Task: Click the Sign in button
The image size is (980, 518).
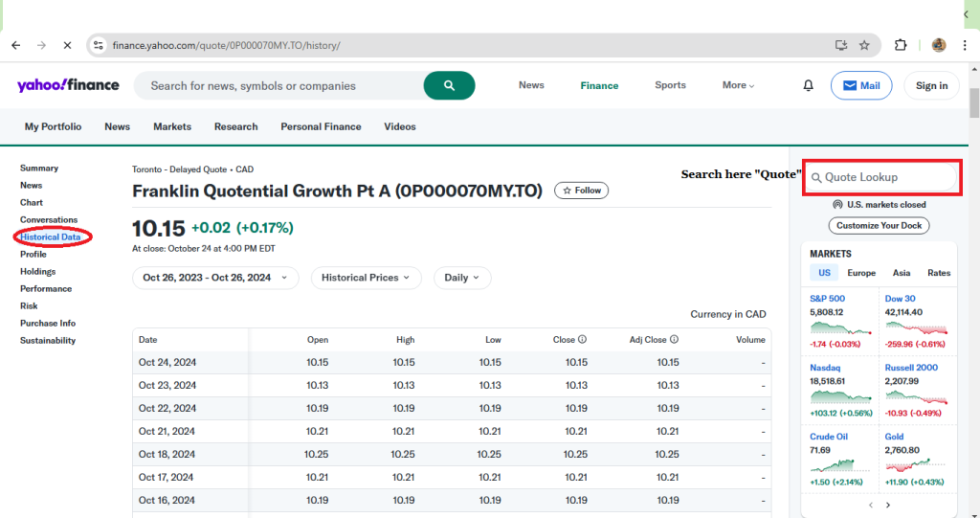Action: coord(932,86)
